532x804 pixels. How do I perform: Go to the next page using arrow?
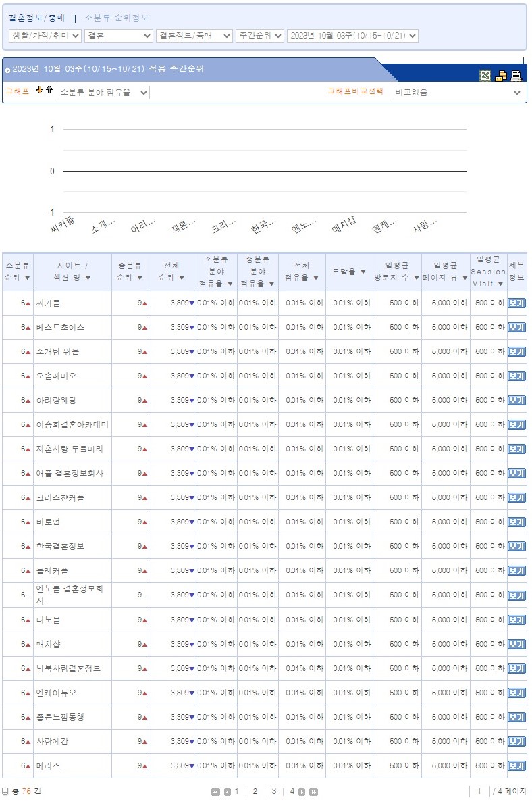coord(302,792)
